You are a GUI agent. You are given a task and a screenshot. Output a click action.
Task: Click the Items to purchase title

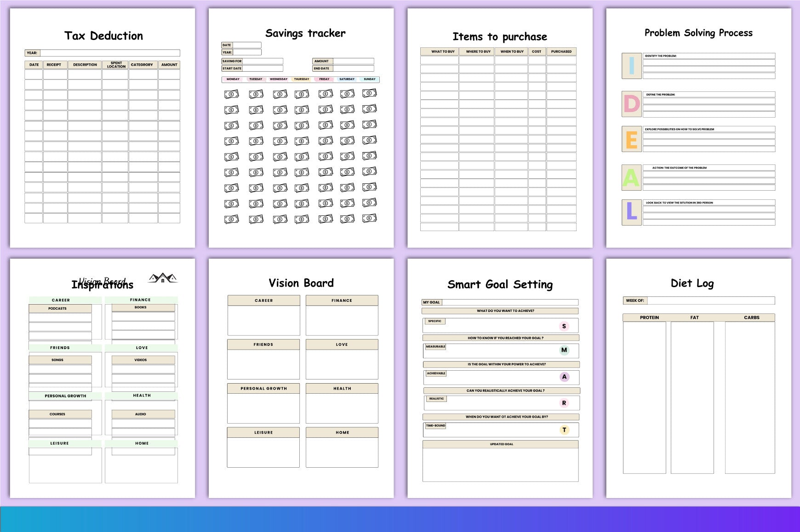click(500, 37)
